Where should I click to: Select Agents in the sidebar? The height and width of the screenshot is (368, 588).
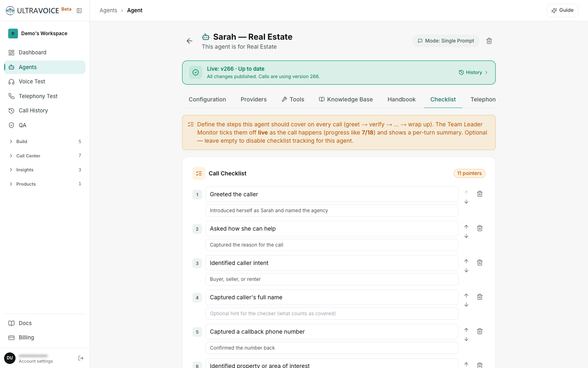pyautogui.click(x=45, y=67)
